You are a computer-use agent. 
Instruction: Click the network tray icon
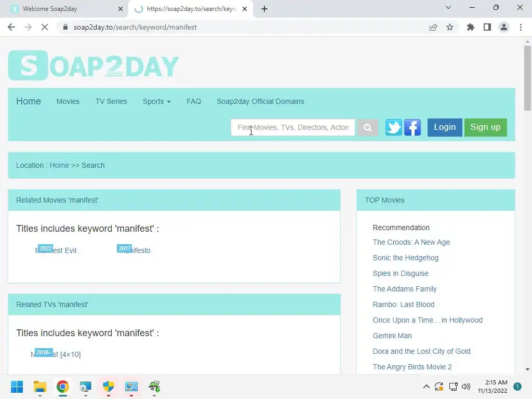point(453,387)
